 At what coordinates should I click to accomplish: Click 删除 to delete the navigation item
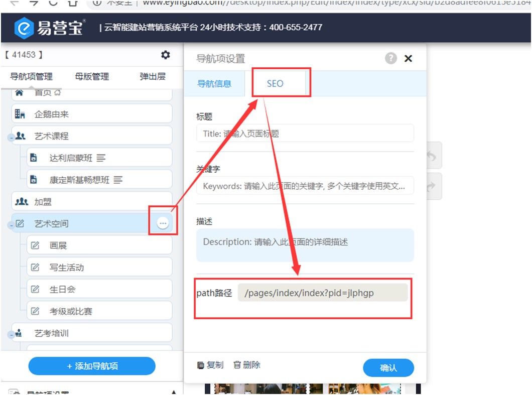tap(247, 365)
